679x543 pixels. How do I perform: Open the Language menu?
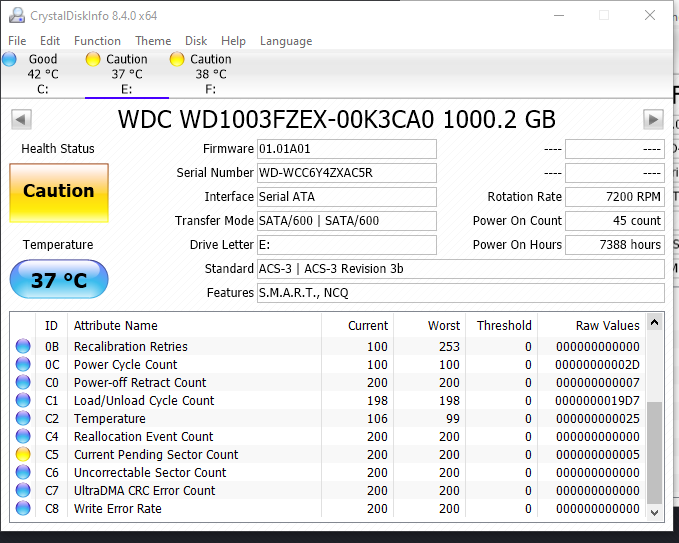[x=286, y=41]
